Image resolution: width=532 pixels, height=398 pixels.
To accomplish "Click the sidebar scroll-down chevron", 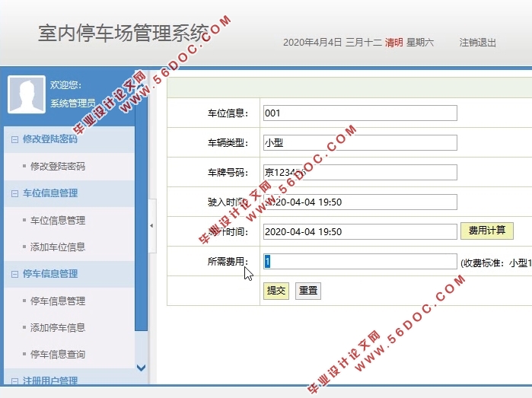I will [141, 368].
